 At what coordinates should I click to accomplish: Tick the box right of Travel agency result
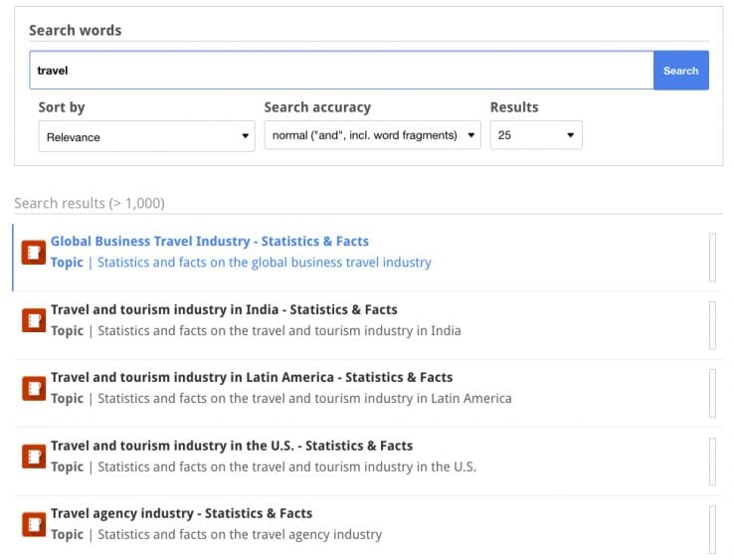click(712, 529)
